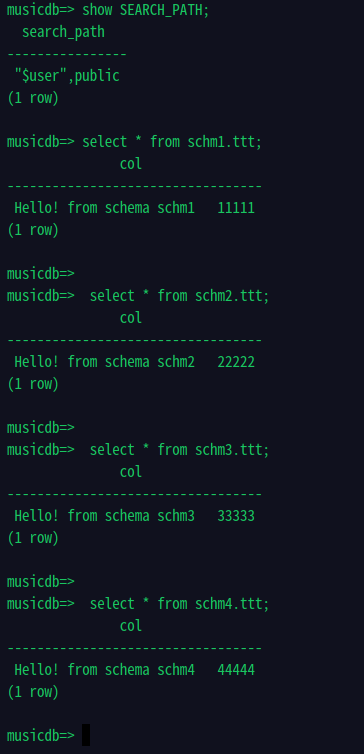Viewport: 364px width, 754px height.
Task: Click 'Hello! from schema schm2' text
Action: [104, 362]
